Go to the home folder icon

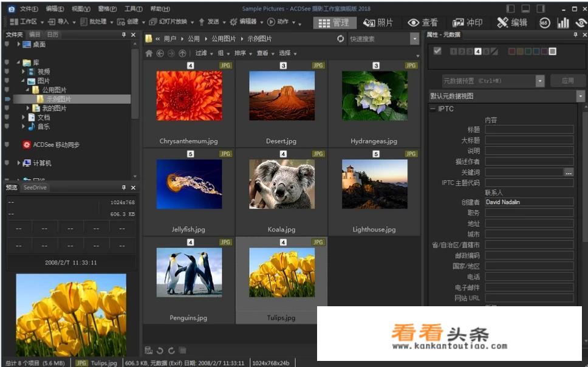tap(149, 53)
